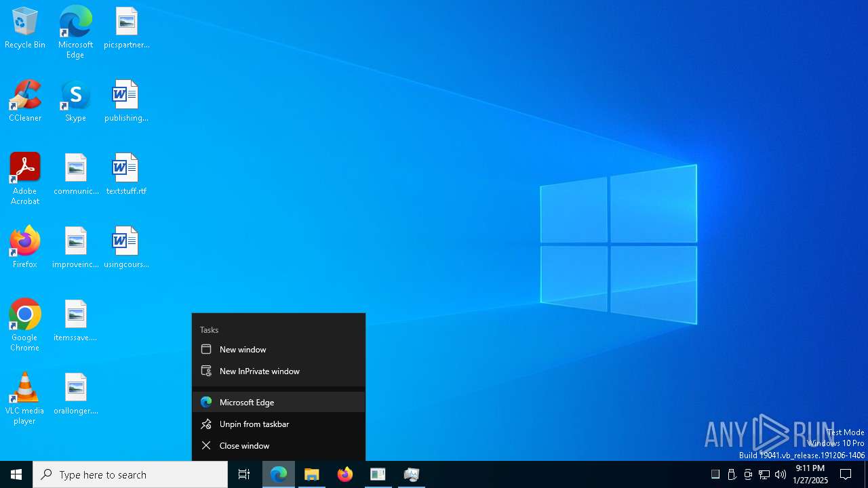868x488 pixels.
Task: Click the USB safely remove tray icon
Action: pos(732,474)
